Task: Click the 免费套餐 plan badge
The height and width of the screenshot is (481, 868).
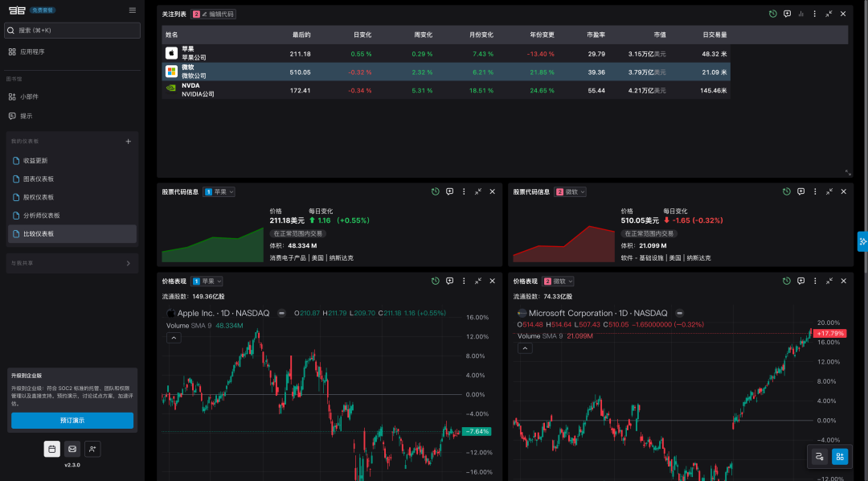Action: [43, 10]
